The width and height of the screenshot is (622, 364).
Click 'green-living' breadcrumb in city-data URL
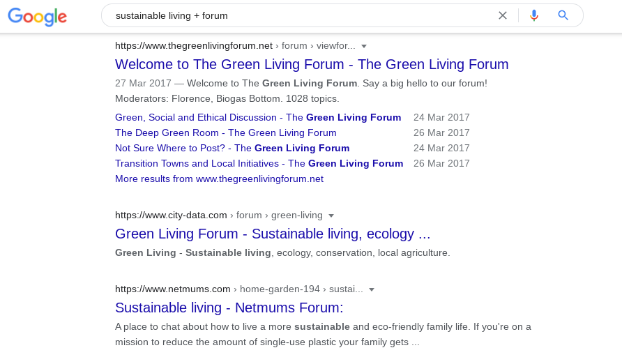(297, 215)
